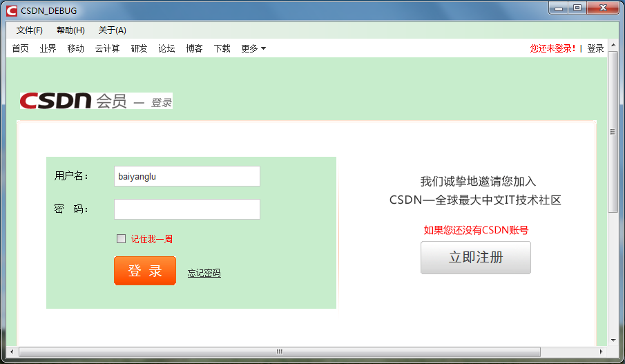This screenshot has height=364, width=625.
Task: Open the 移动 navigation link
Action: point(76,48)
